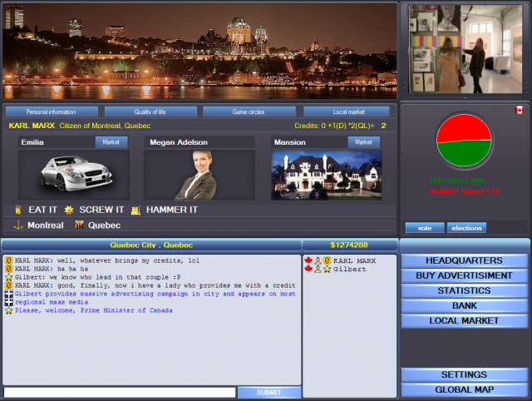Viewport: 532px width, 401px height.
Task: Click coin icon beside KARL MARX in list
Action: pos(327,260)
